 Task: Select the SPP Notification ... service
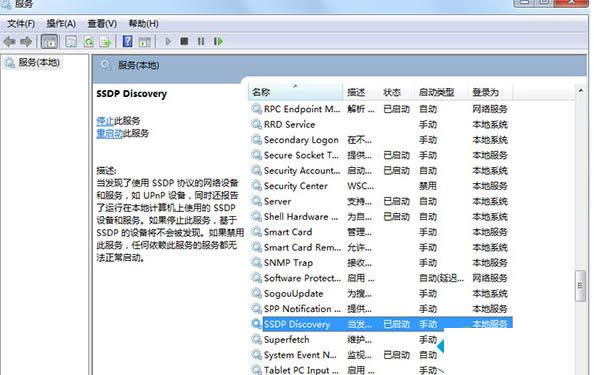coord(381,309)
